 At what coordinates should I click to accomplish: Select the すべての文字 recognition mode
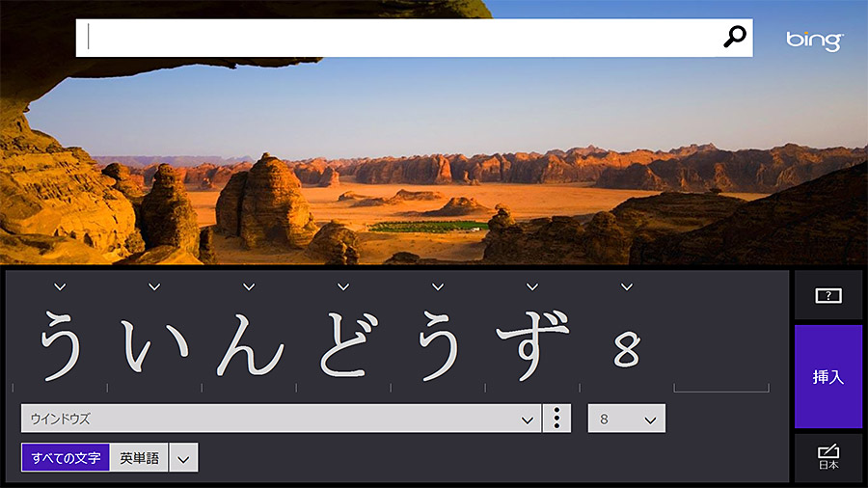pyautogui.click(x=66, y=458)
